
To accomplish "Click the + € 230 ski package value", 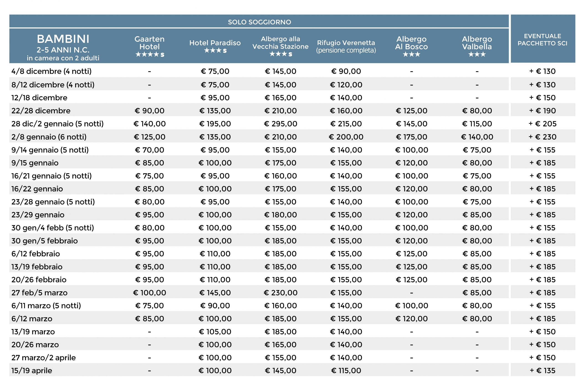I will click(x=542, y=137).
